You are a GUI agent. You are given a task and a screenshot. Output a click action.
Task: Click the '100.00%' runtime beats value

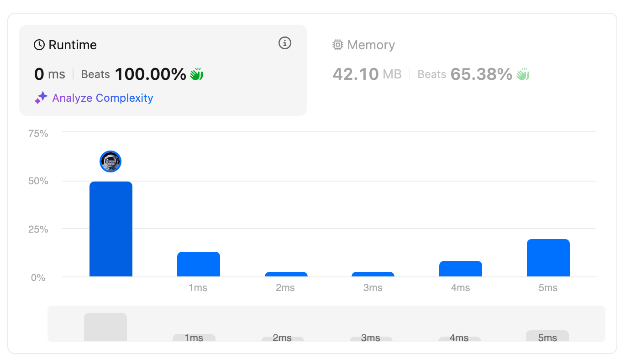(151, 74)
